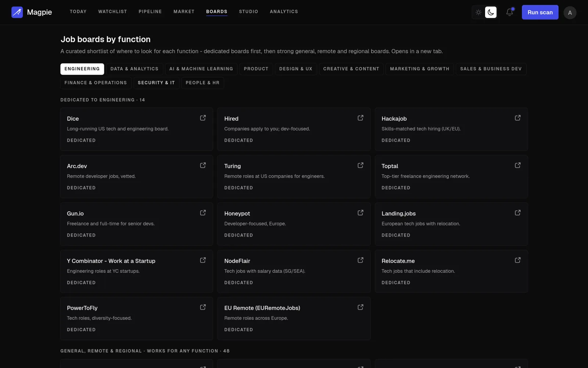Open the Studio nav tab

249,12
